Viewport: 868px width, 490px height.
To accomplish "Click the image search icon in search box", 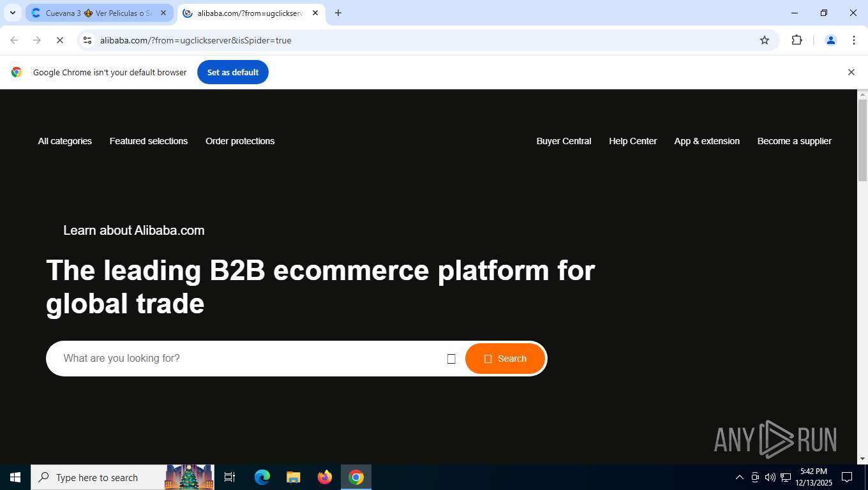I will click(451, 359).
